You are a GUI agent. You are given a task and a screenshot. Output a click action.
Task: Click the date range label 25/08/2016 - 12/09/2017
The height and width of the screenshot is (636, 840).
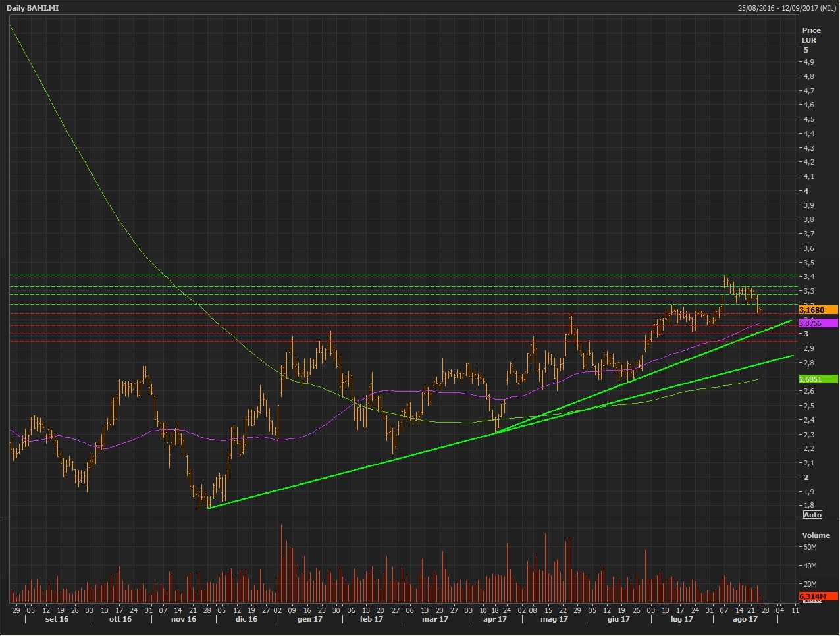(x=787, y=8)
